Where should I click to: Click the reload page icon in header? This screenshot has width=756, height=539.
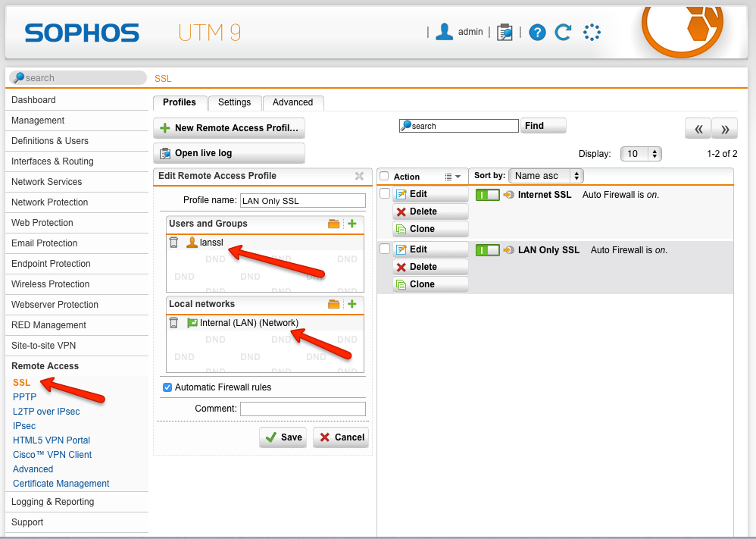563,32
